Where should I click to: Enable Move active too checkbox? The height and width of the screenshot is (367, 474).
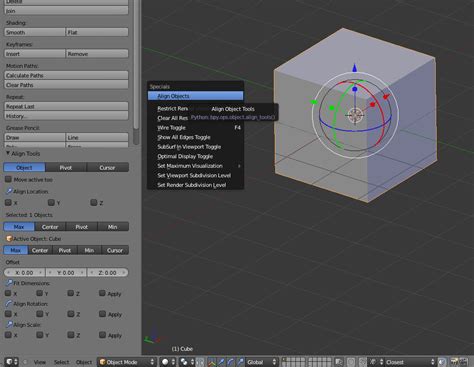[x=8, y=179]
